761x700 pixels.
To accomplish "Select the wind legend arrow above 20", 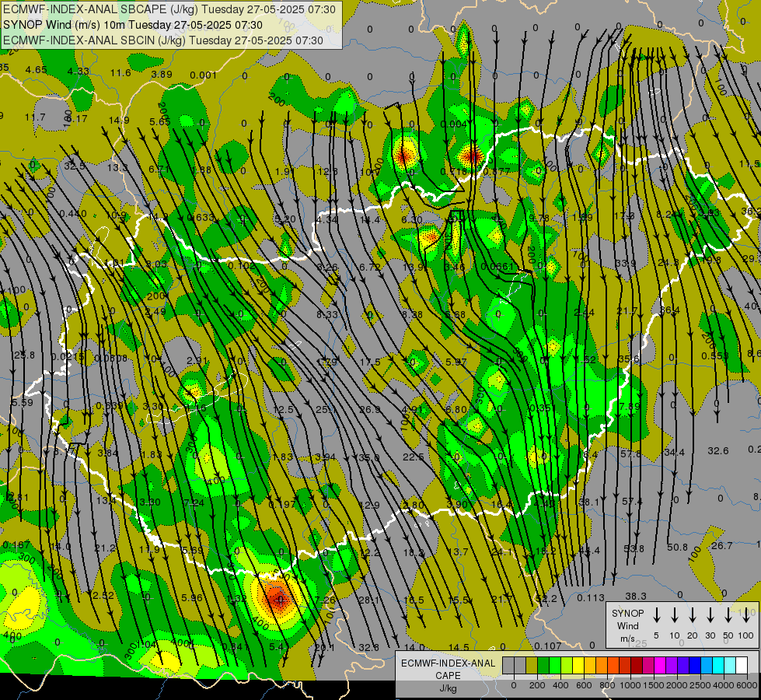I will [x=693, y=615].
